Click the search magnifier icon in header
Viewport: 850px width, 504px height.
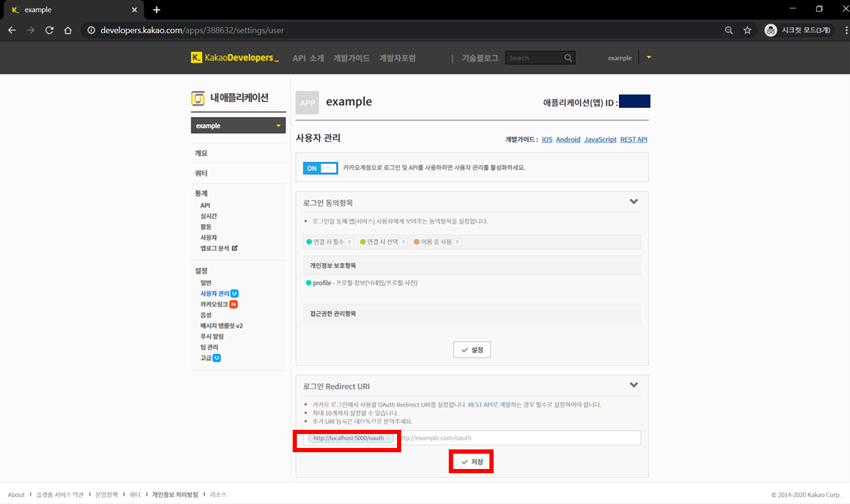569,58
